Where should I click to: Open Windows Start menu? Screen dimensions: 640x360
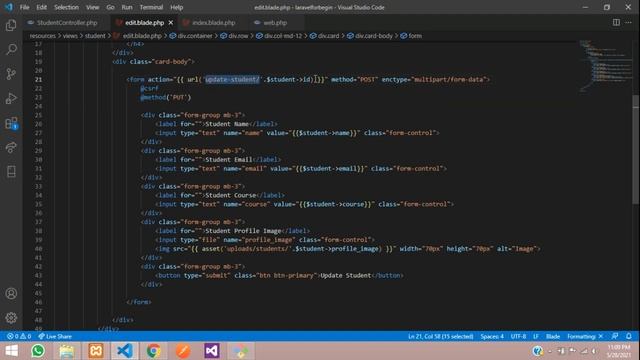(x=11, y=351)
